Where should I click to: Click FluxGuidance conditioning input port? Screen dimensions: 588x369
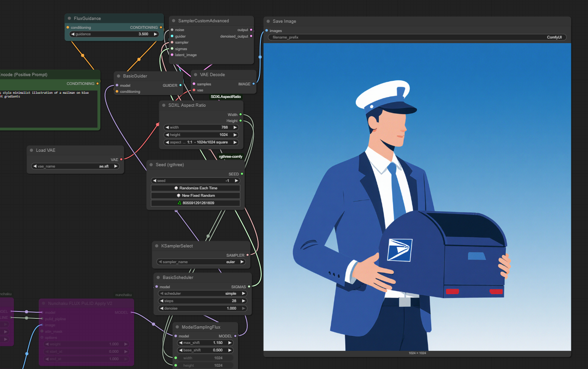pos(68,27)
